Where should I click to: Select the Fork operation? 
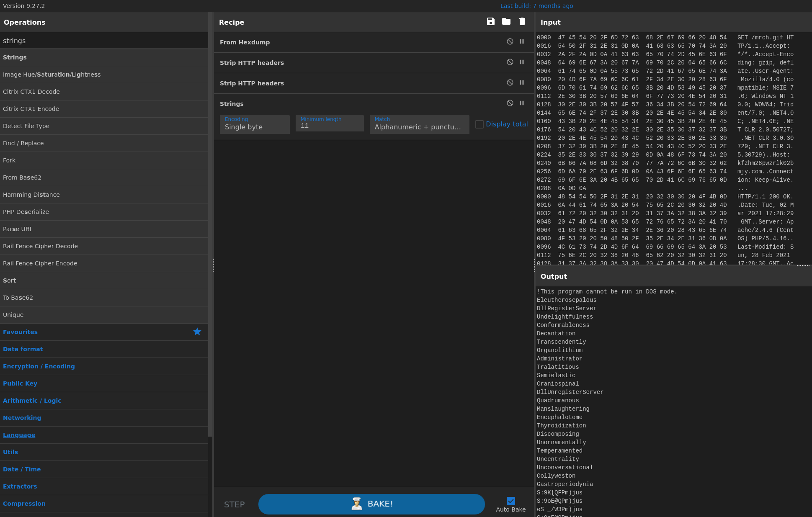pos(104,160)
